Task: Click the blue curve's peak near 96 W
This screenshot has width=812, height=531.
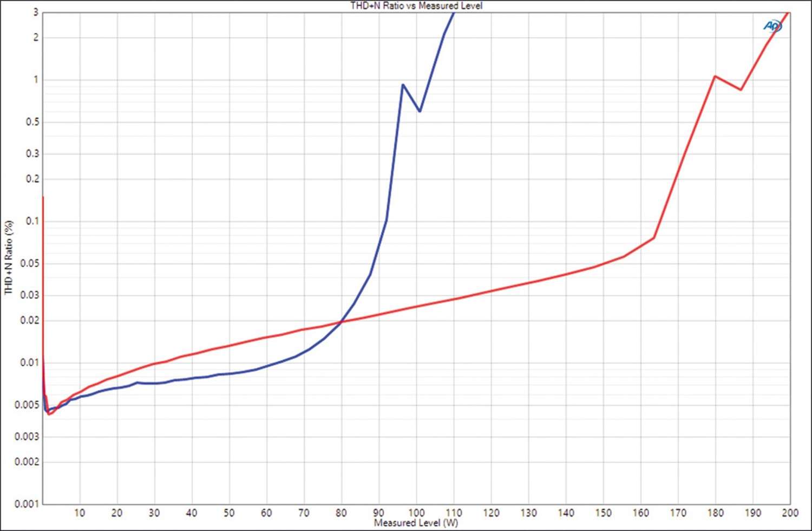Action: [403, 85]
